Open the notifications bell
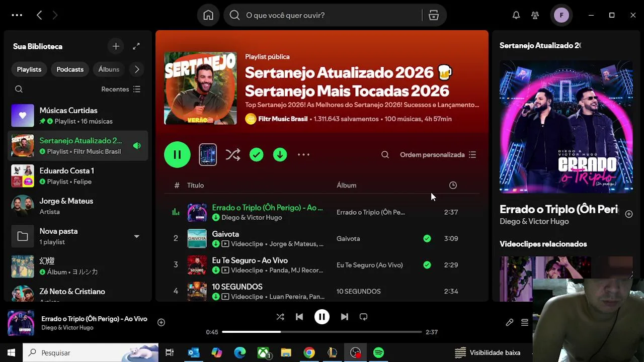The height and width of the screenshot is (362, 644). click(x=516, y=15)
